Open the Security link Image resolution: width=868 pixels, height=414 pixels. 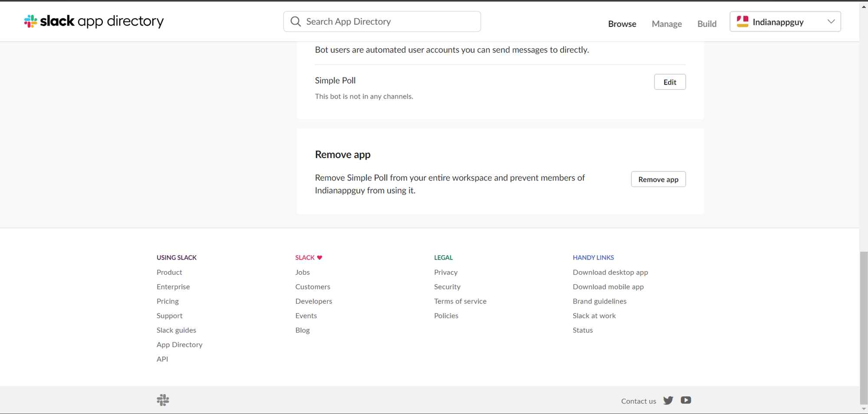point(447,287)
